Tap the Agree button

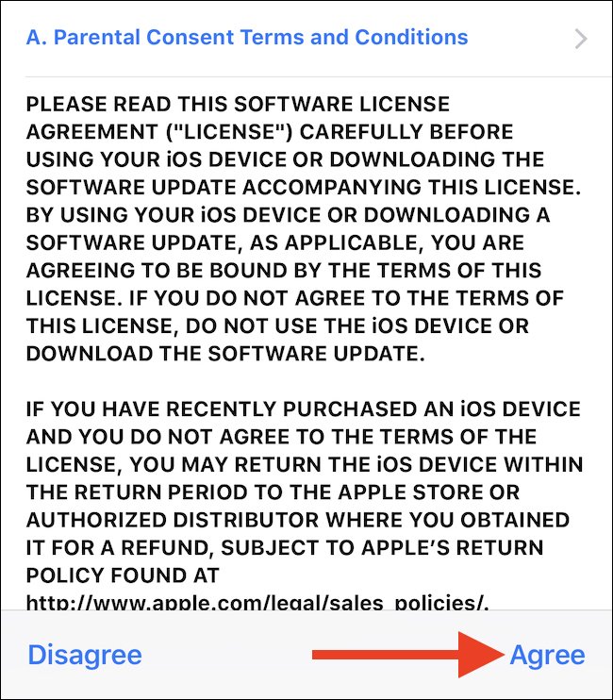pos(547,656)
